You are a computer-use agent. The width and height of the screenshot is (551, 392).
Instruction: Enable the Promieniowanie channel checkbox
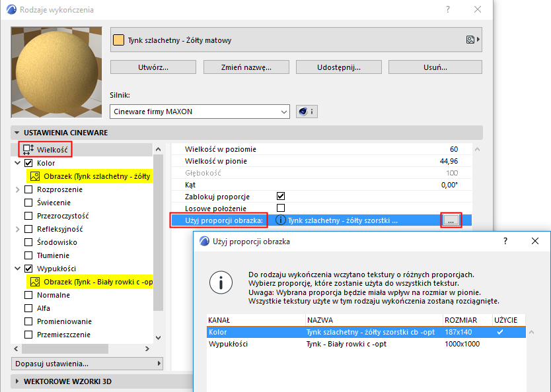coord(28,321)
